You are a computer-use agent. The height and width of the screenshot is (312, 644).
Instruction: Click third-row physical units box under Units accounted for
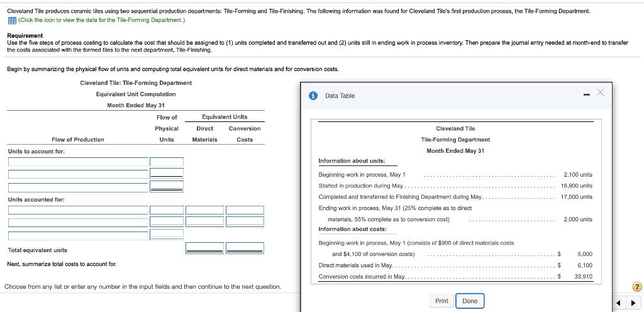(x=166, y=235)
